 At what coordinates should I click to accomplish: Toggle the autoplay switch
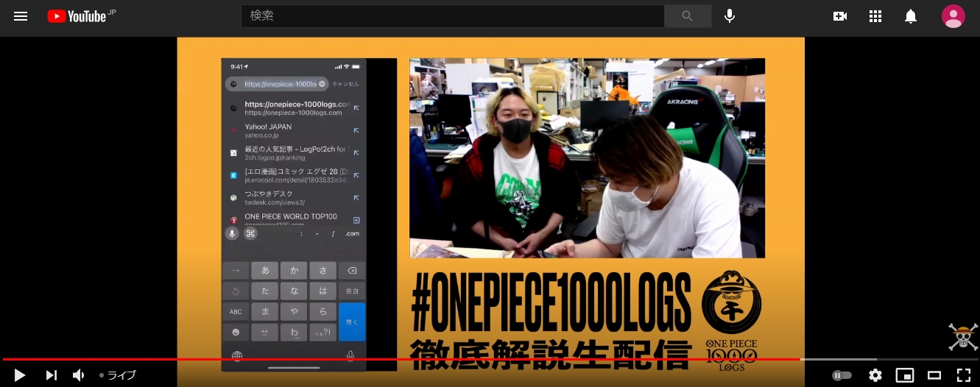tap(842, 375)
